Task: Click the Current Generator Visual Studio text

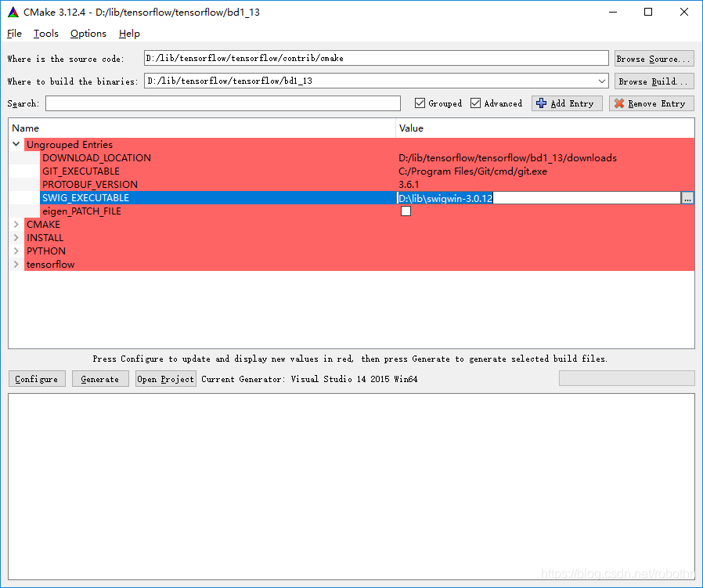Action: pos(309,379)
